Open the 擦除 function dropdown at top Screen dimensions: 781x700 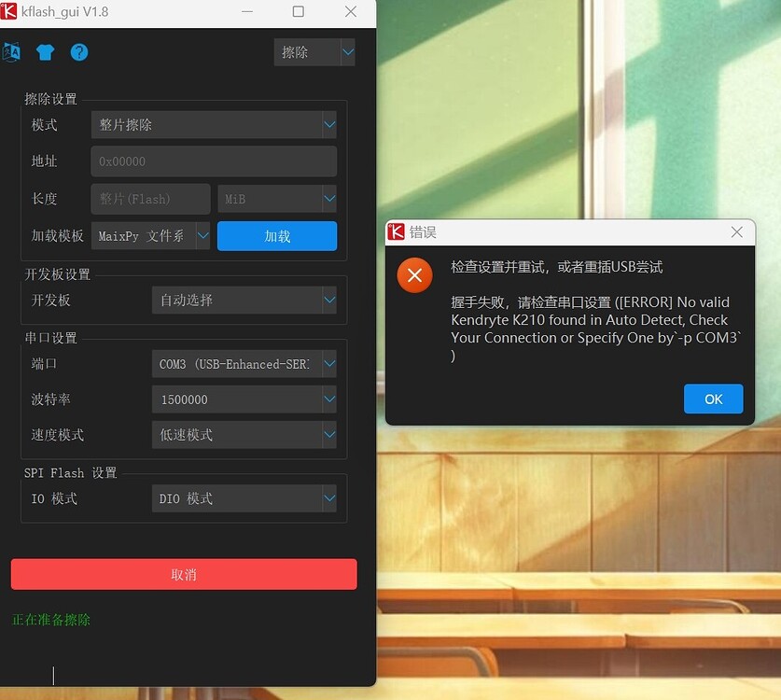(x=314, y=52)
